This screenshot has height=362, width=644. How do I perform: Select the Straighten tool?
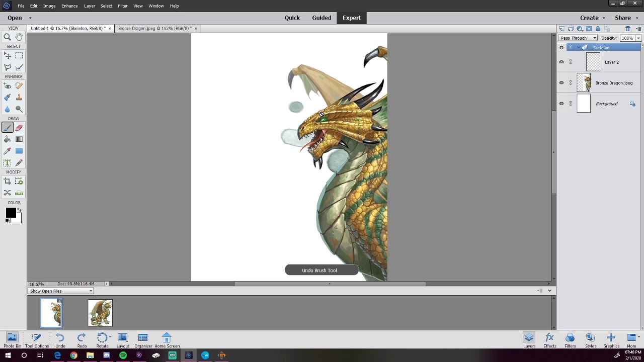[19, 193]
